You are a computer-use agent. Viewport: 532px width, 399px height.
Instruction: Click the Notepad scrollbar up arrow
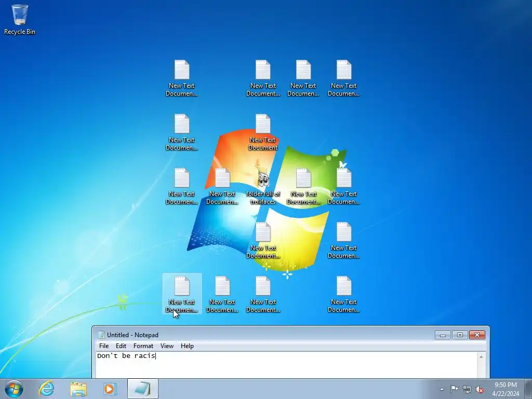[481, 356]
